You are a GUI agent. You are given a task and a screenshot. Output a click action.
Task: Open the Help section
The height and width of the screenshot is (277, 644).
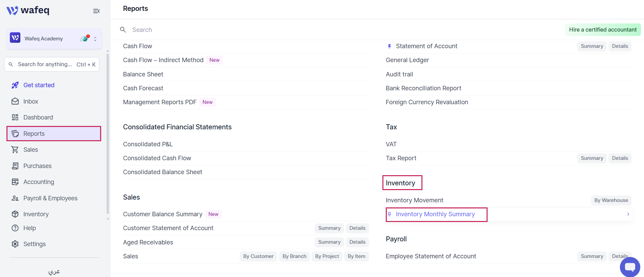(x=30, y=228)
